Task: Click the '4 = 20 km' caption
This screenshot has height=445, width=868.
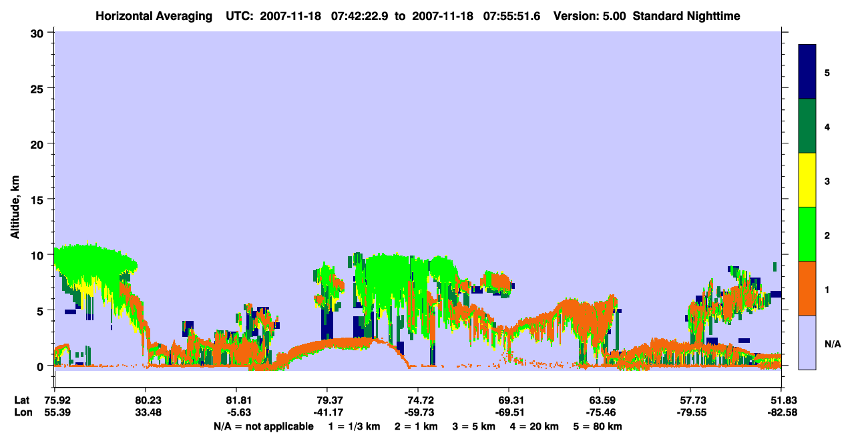Action: click(534, 426)
